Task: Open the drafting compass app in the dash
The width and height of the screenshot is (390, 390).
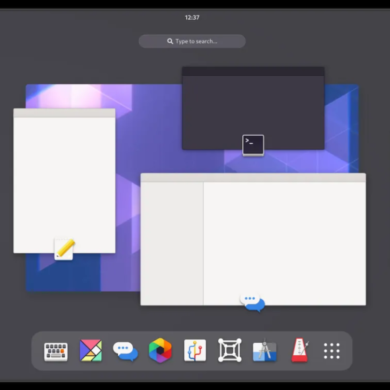Action: (265, 351)
